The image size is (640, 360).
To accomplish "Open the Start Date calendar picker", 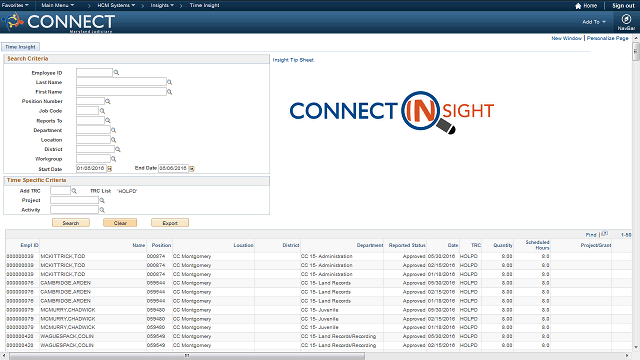I will pos(109,169).
